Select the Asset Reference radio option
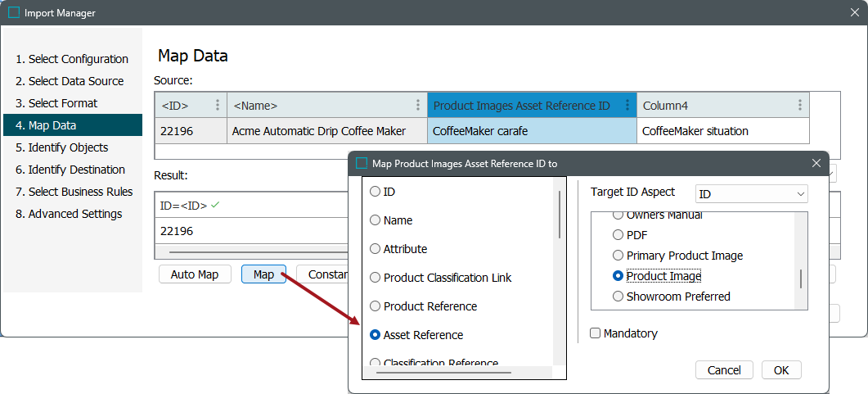The height and width of the screenshot is (394, 868). coord(376,335)
